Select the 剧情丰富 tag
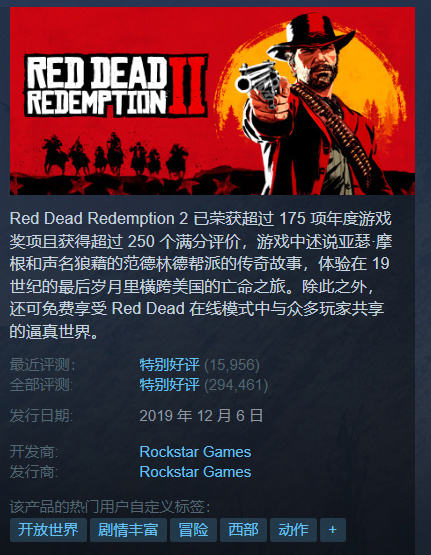 [128, 530]
